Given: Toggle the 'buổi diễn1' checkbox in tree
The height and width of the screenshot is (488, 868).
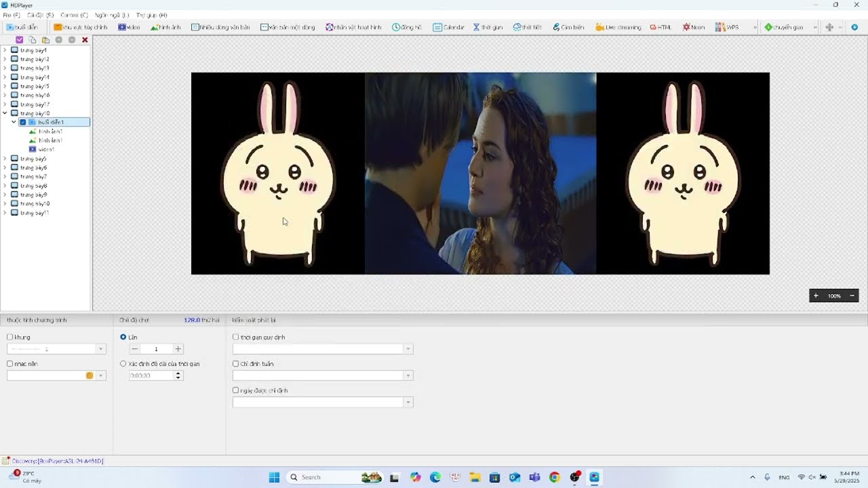Looking at the screenshot, I should 23,122.
